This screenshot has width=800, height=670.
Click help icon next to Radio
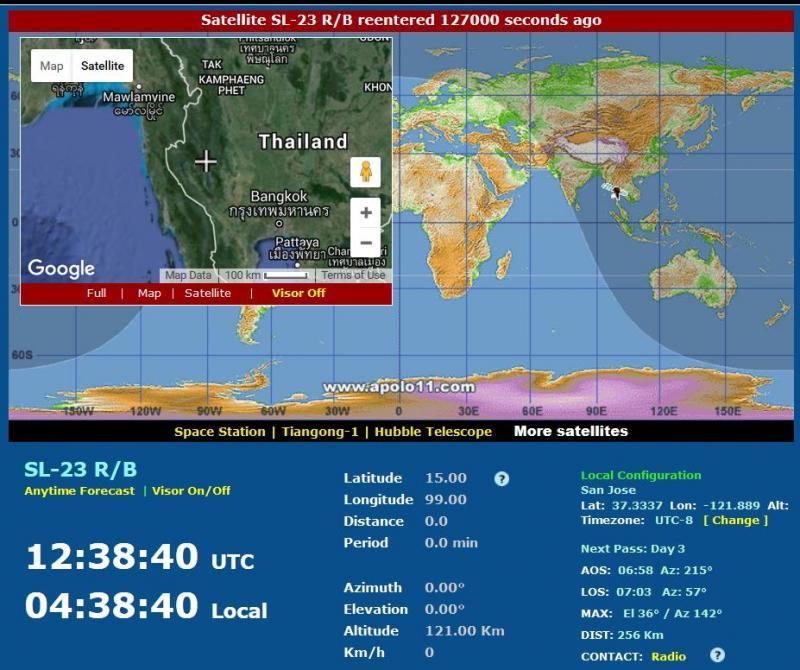click(717, 655)
